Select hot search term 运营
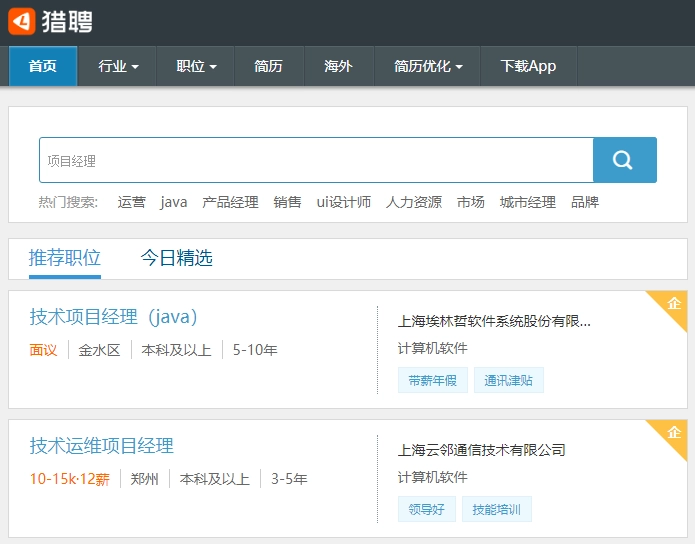The width and height of the screenshot is (695, 544). (x=131, y=202)
